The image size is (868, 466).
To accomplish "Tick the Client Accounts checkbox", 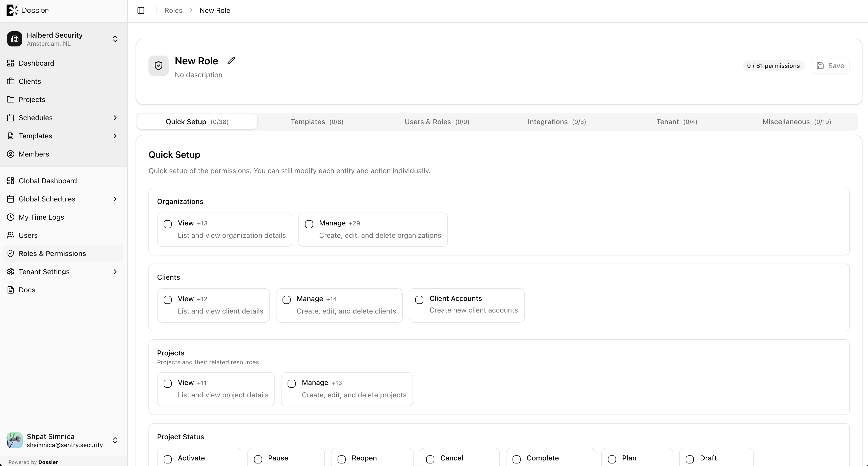I will click(419, 300).
